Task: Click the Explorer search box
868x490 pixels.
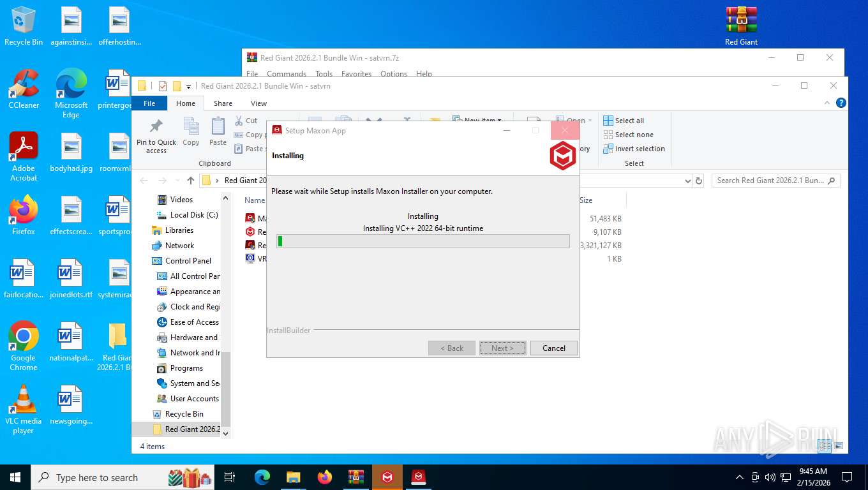Action: (x=775, y=181)
